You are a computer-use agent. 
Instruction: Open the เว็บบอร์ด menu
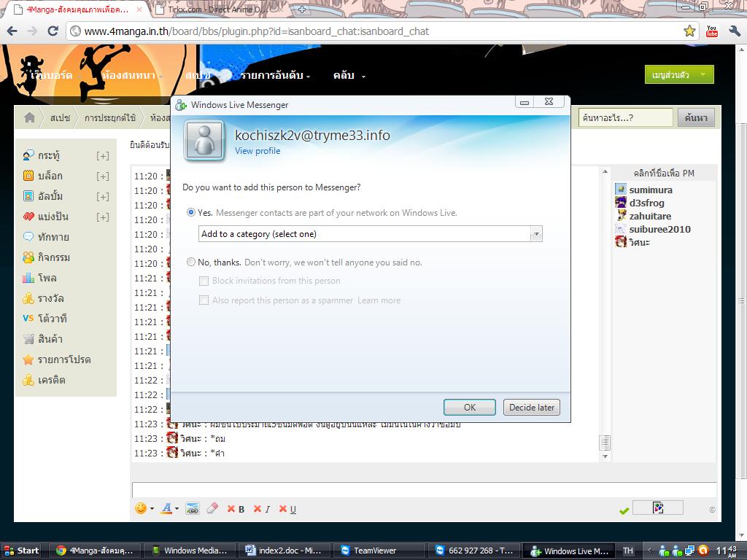pos(52,75)
